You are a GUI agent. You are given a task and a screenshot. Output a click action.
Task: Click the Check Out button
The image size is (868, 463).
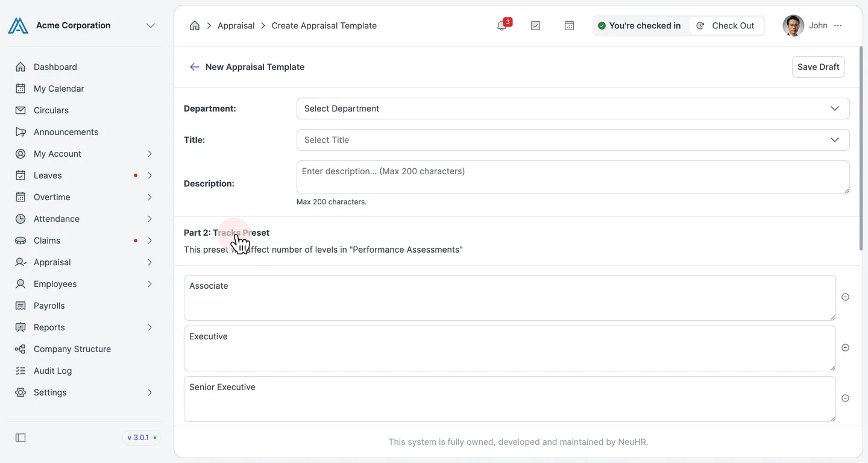[726, 25]
